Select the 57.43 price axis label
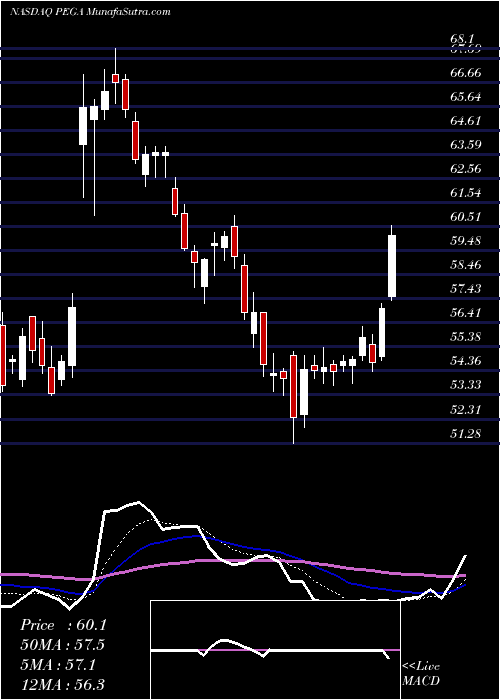The height and width of the screenshot is (700, 500). (x=465, y=289)
